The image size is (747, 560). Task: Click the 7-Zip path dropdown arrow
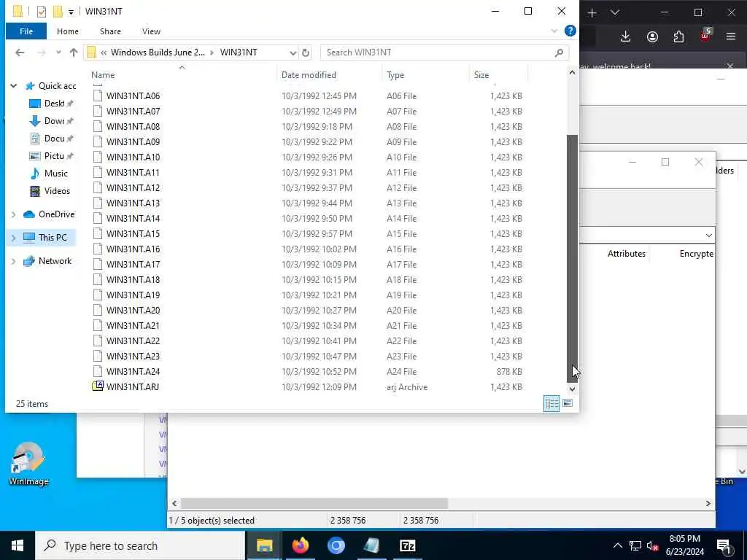point(708,236)
